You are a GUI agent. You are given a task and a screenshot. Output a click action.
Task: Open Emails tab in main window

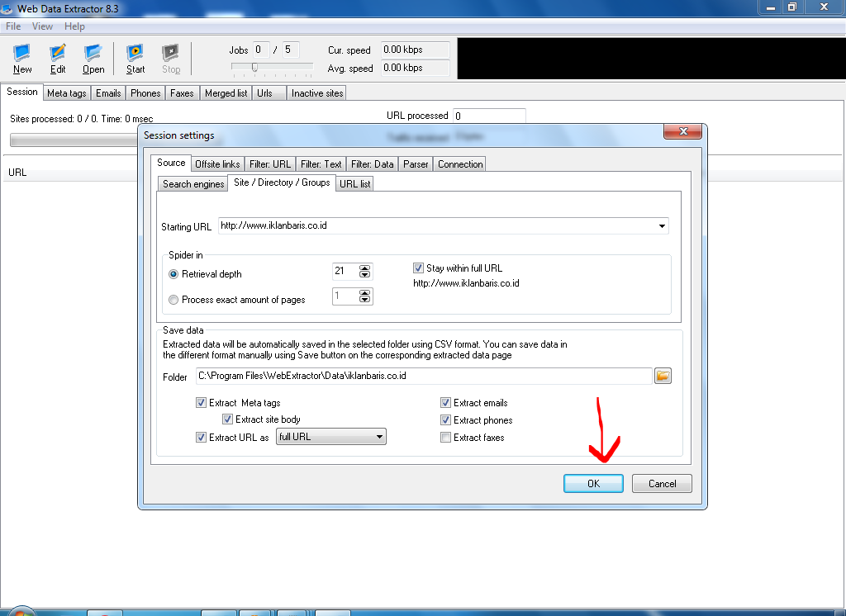[108, 93]
